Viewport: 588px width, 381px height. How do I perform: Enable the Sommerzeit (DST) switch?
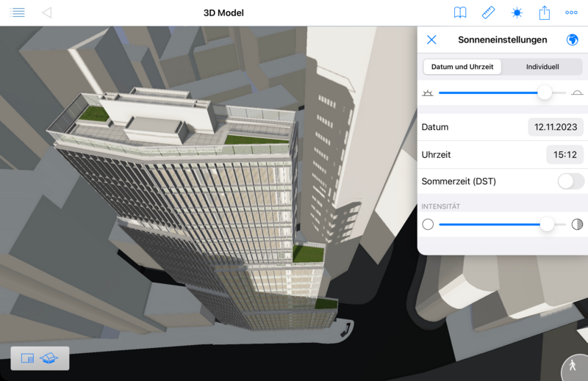click(x=570, y=181)
